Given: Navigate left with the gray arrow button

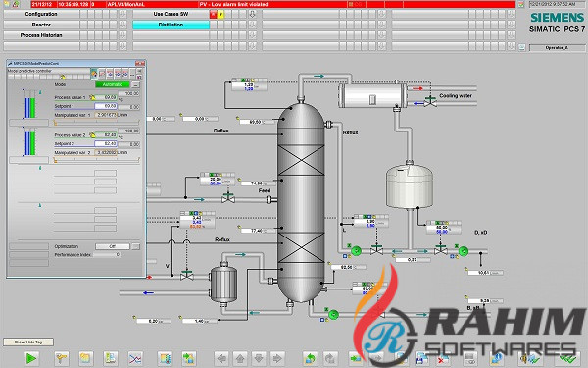Looking at the screenshot, I should coord(221,358).
